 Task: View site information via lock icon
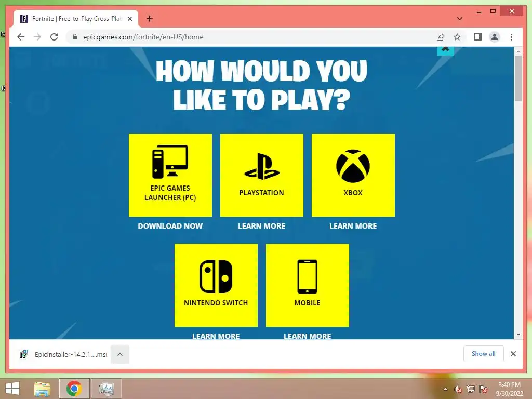tap(75, 37)
